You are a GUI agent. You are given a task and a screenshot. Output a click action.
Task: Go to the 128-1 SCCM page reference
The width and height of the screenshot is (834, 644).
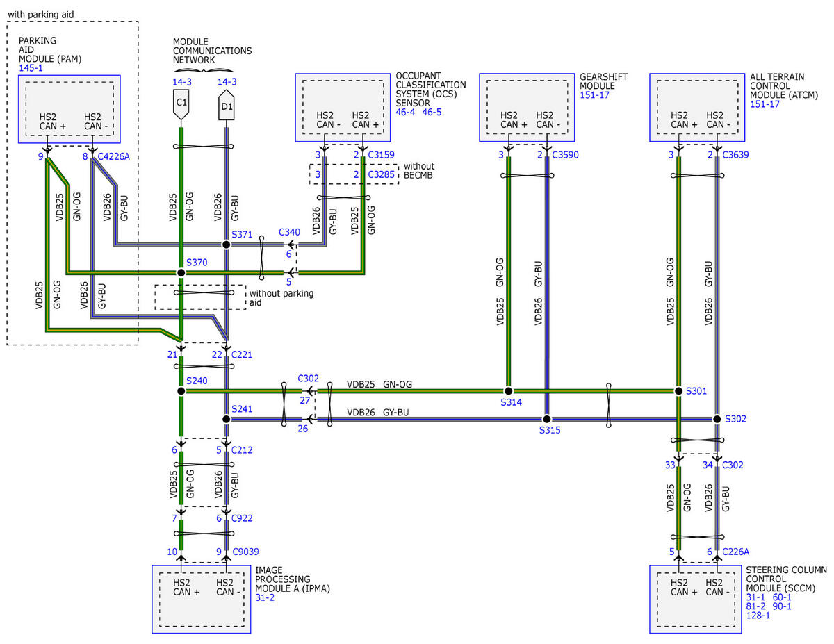tap(758, 615)
